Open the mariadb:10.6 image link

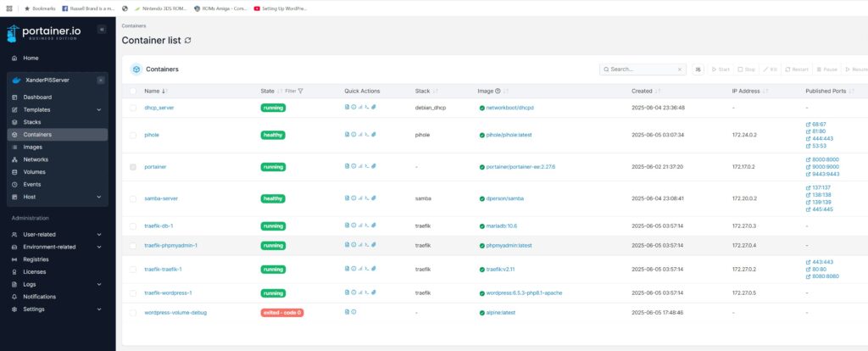click(x=501, y=226)
